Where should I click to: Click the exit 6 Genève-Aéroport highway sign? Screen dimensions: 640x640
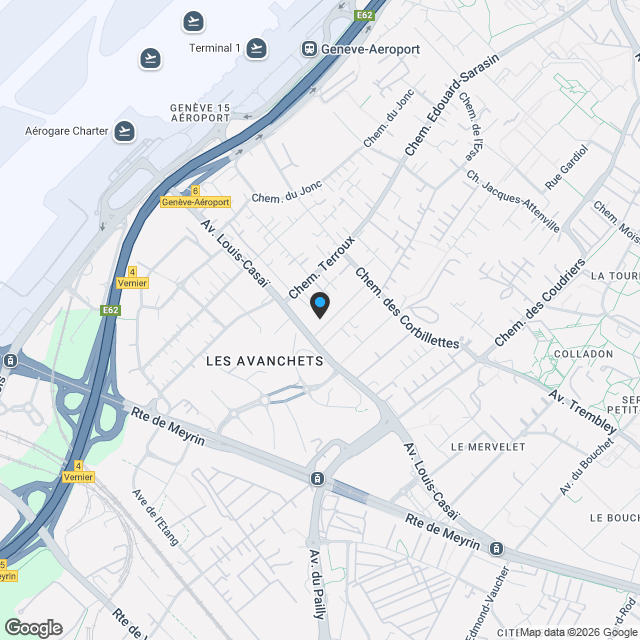(196, 197)
